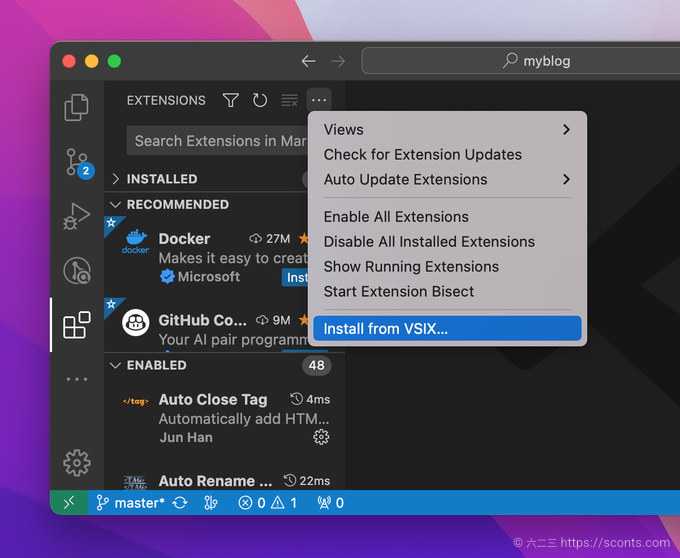Open the Run and Debug view

click(x=76, y=216)
